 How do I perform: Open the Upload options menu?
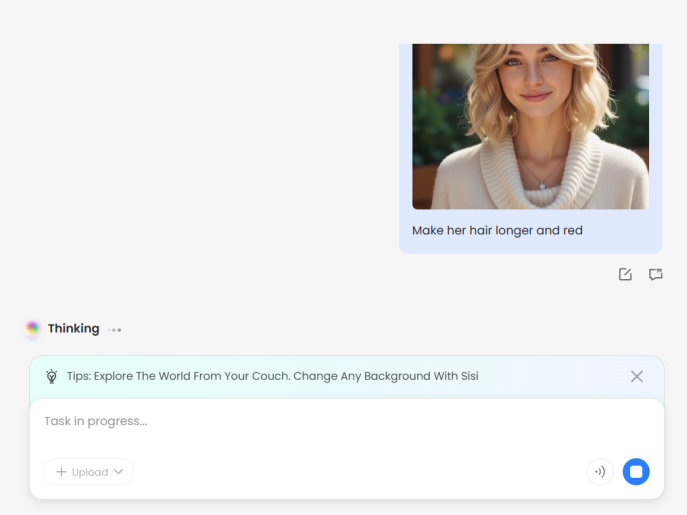point(89,472)
